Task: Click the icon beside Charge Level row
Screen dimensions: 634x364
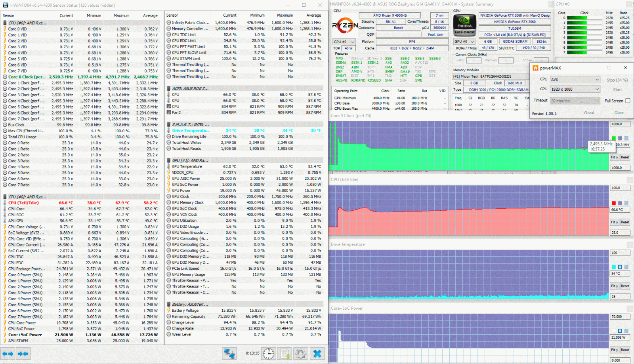Action: point(169,322)
